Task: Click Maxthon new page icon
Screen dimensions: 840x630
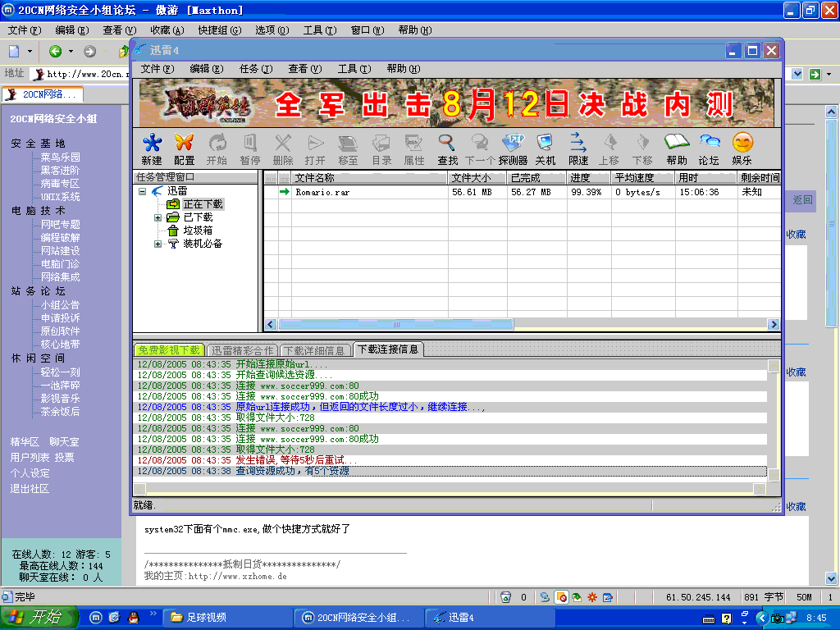Action: pyautogui.click(x=15, y=51)
